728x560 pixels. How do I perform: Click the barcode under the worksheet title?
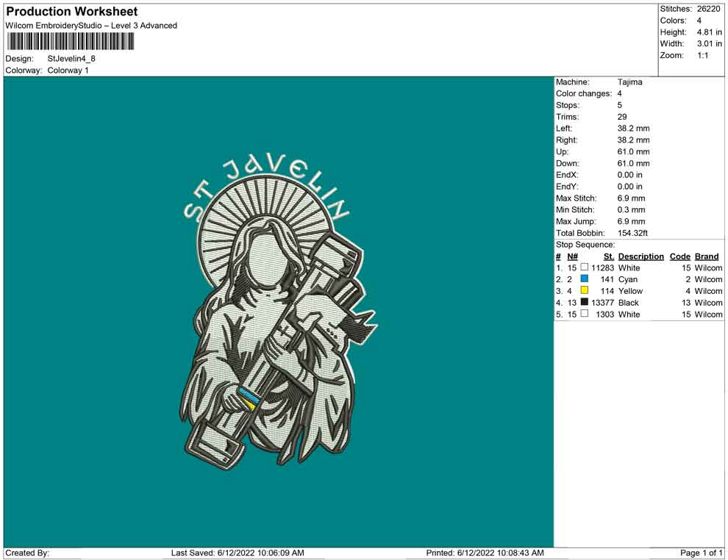tap(71, 41)
